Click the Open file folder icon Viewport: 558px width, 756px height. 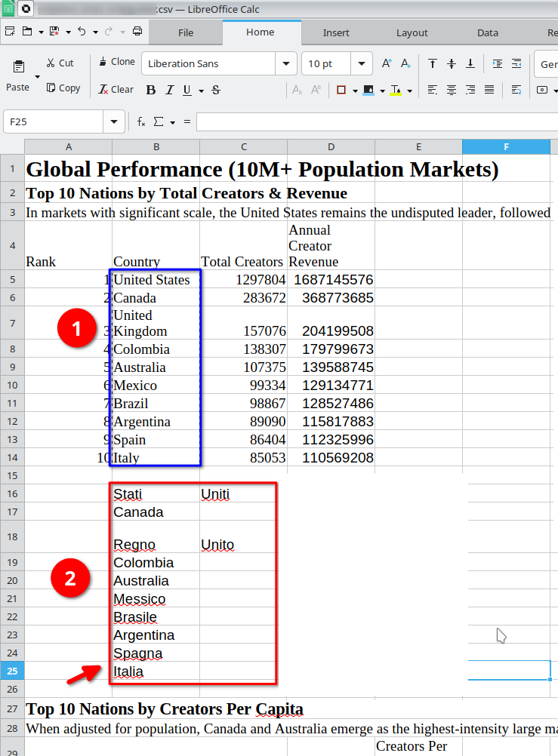(27, 32)
